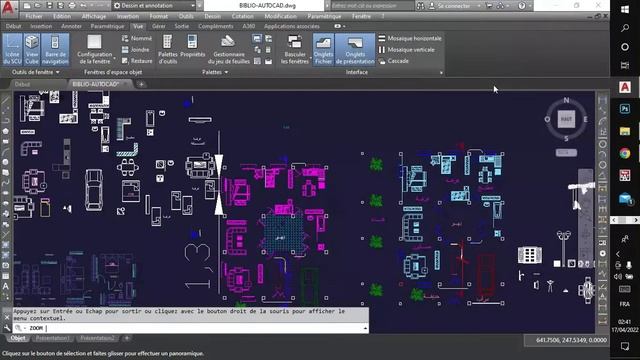The height and width of the screenshot is (360, 640).
Task: Select the Début file tab
Action: [22, 84]
